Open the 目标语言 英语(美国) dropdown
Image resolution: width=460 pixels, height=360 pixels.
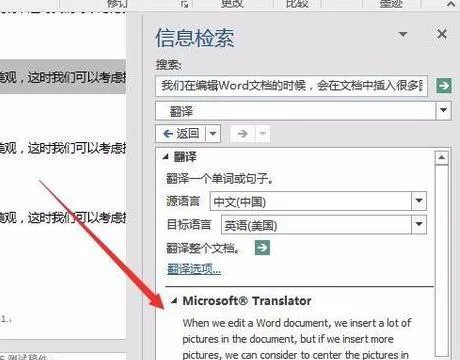click(x=419, y=225)
